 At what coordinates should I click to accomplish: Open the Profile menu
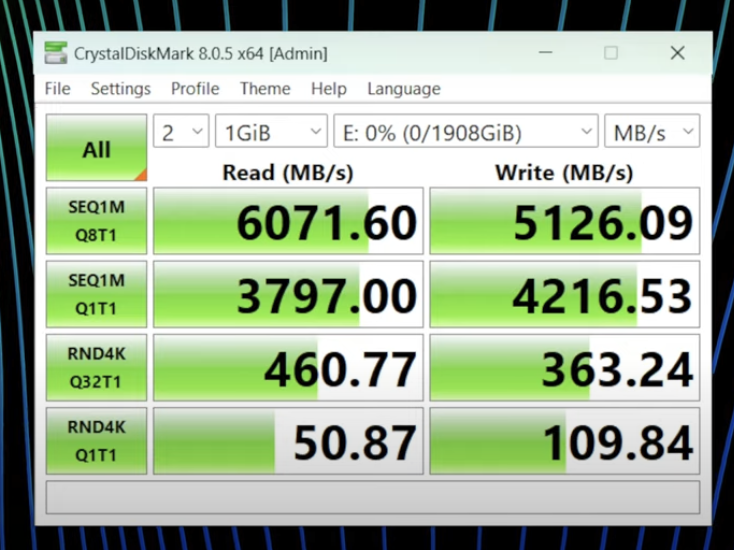coord(195,89)
